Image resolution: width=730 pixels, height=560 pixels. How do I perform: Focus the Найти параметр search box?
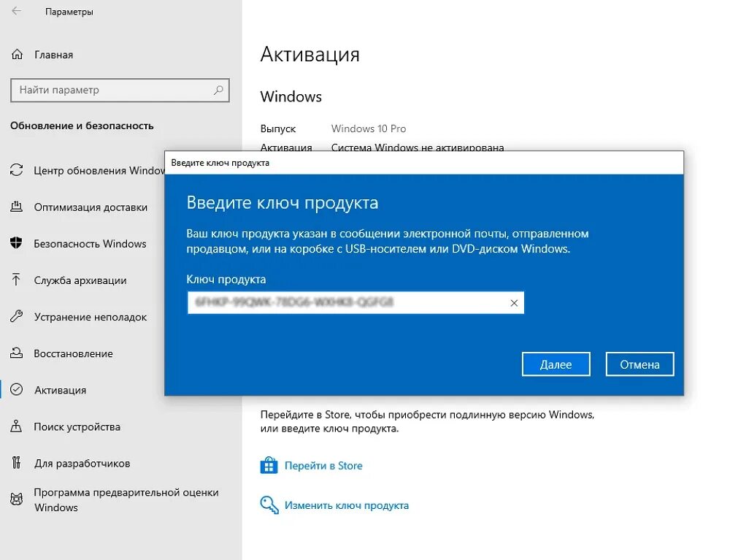click(120, 91)
